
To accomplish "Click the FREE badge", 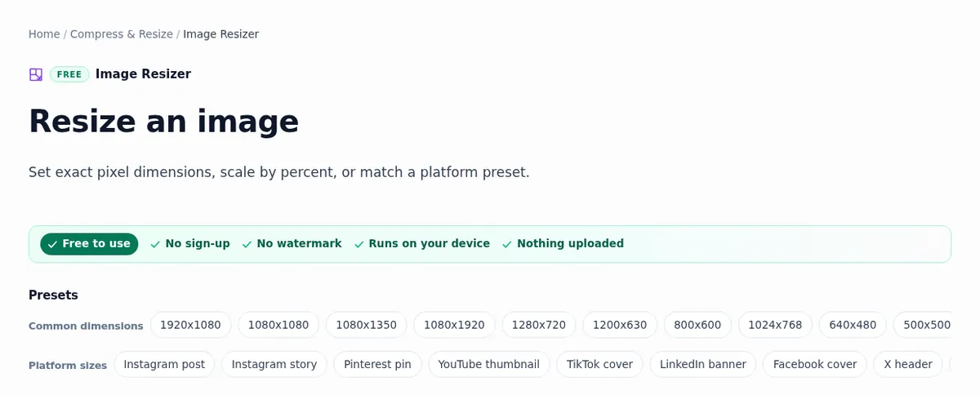I will tap(69, 74).
